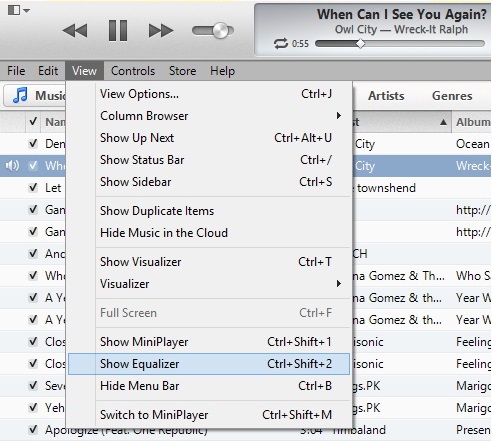Skip to next track with fast-forward
The image size is (492, 445).
coord(161,30)
